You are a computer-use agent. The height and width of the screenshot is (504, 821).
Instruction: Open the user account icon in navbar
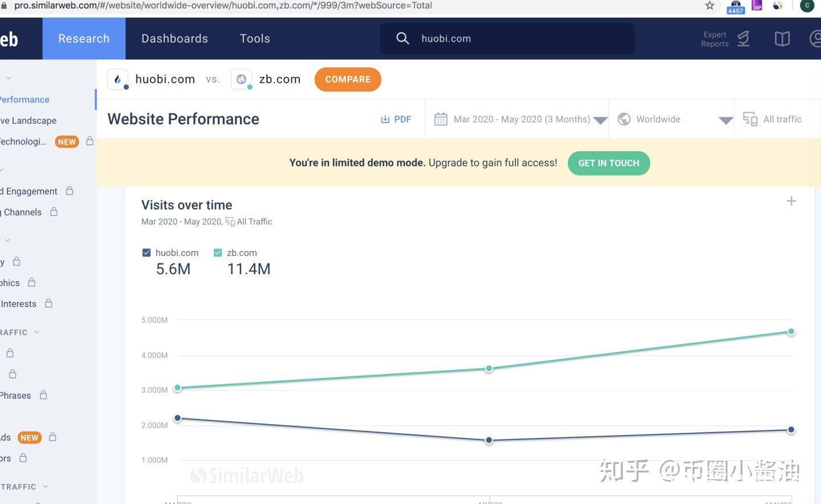(x=815, y=39)
